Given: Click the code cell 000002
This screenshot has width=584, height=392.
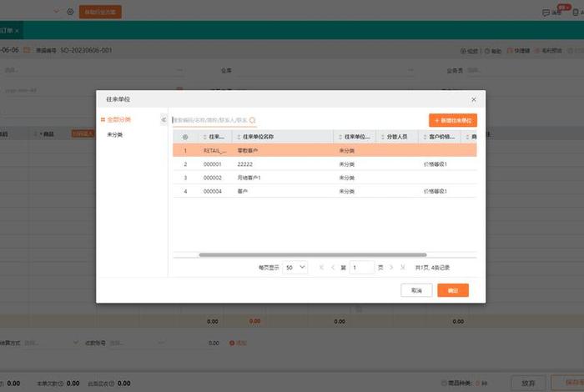Looking at the screenshot, I should (212, 178).
